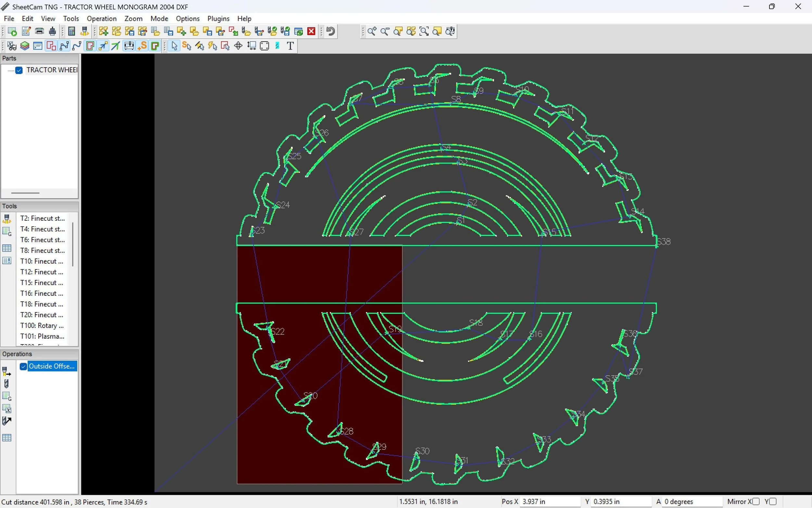This screenshot has height=508, width=812.
Task: Uncheck the TRACTOR WHEEL part checkbox
Action: (x=19, y=70)
